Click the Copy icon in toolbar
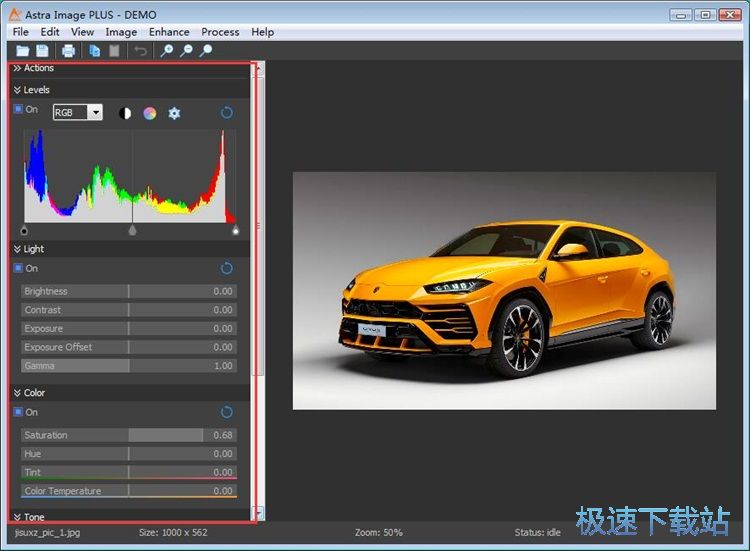This screenshot has width=750, height=551. click(95, 51)
